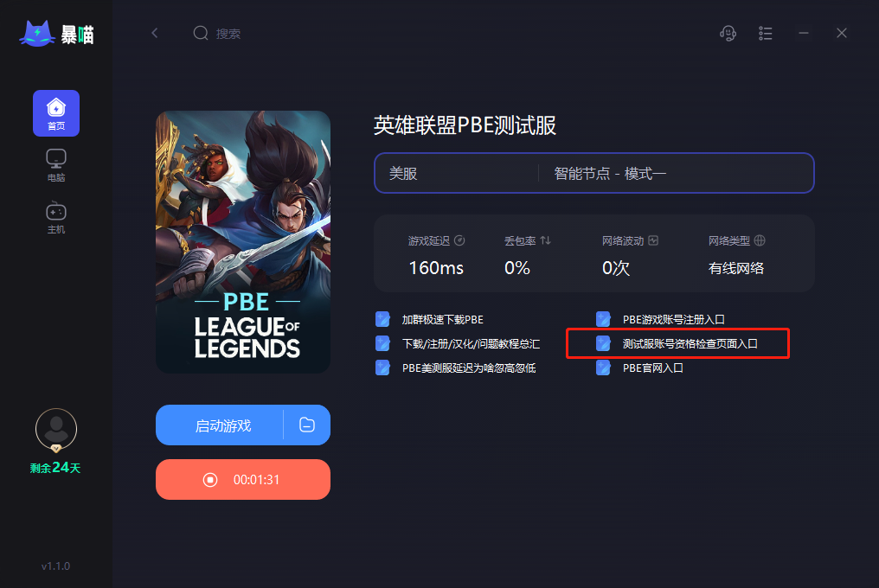Screen dimensions: 879x588
Task: Click the 游戏延迟 gauge icon
Action: coord(459,240)
